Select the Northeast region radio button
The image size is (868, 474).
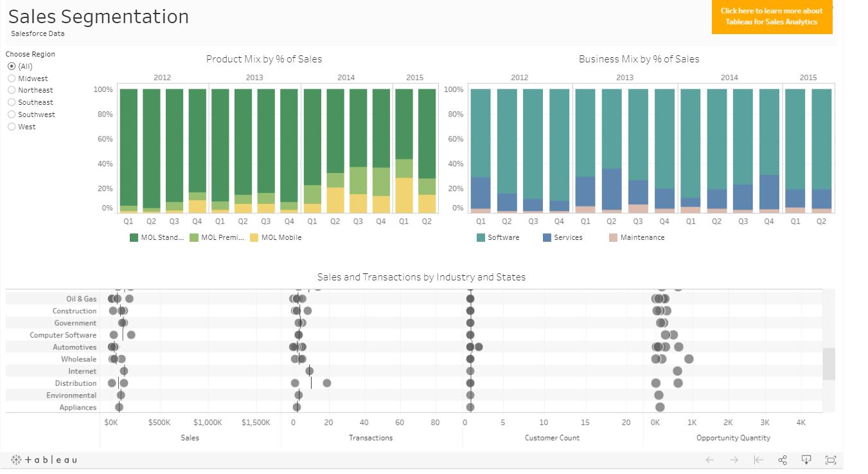pyautogui.click(x=12, y=90)
